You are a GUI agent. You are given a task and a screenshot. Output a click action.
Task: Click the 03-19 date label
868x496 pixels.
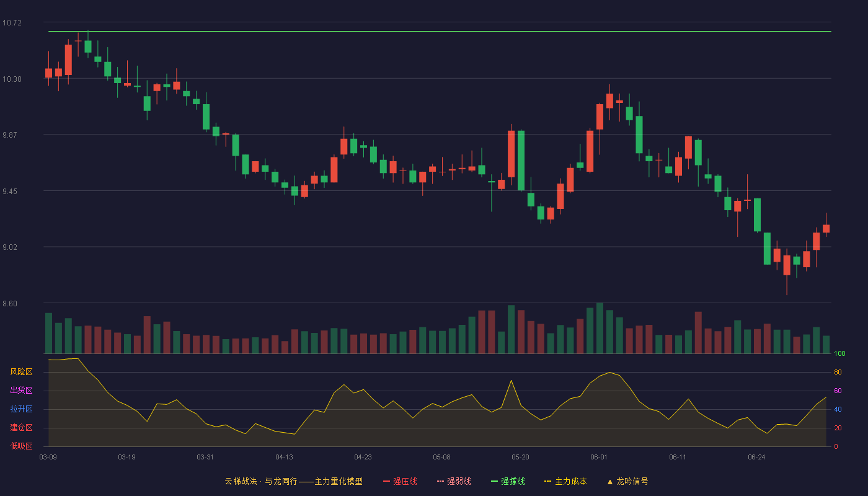pyautogui.click(x=126, y=457)
